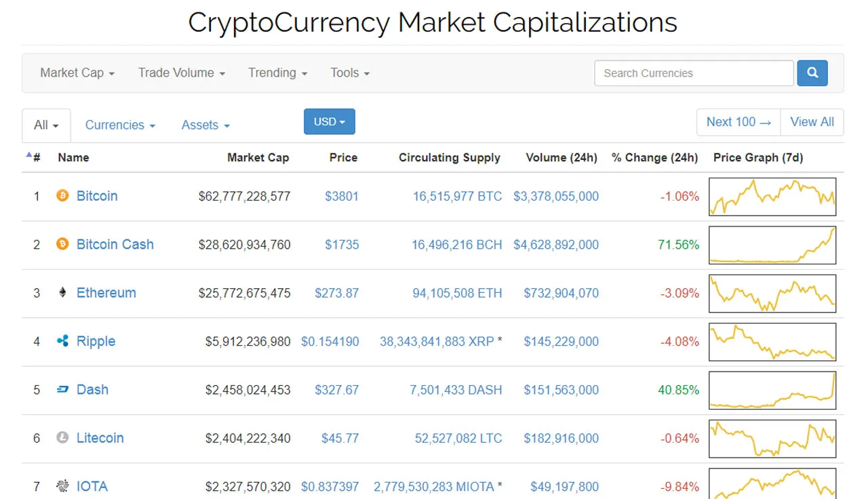Click Bitcoin market cap $62,777,228,577
The image size is (868, 499).
(x=245, y=197)
